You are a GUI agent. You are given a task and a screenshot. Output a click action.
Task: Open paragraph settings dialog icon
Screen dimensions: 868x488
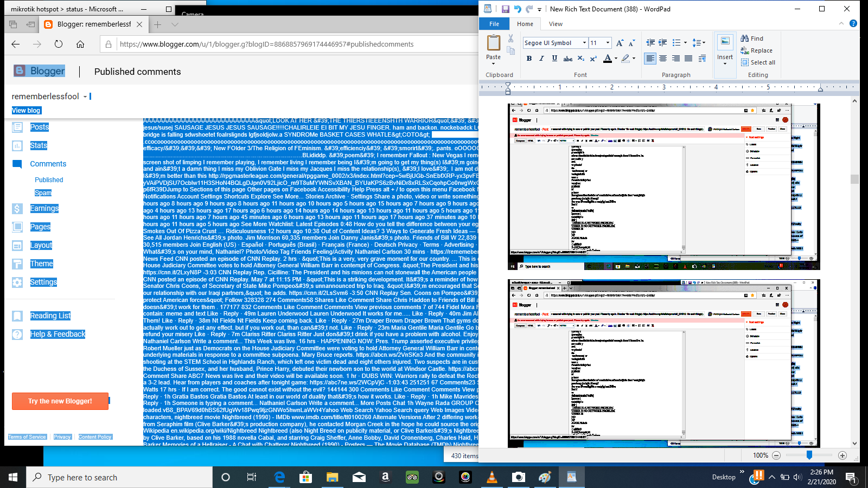click(702, 59)
